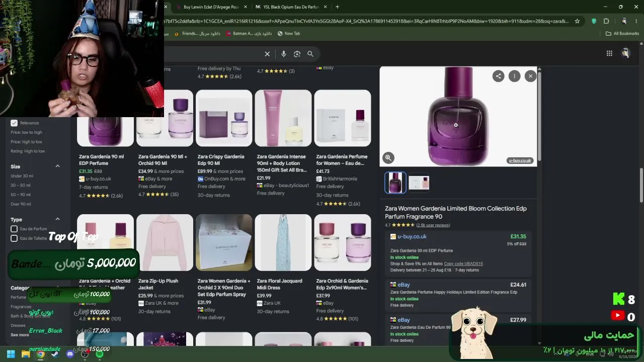Open the New Tab bookmark
The height and width of the screenshot is (362, 644).
288,34
